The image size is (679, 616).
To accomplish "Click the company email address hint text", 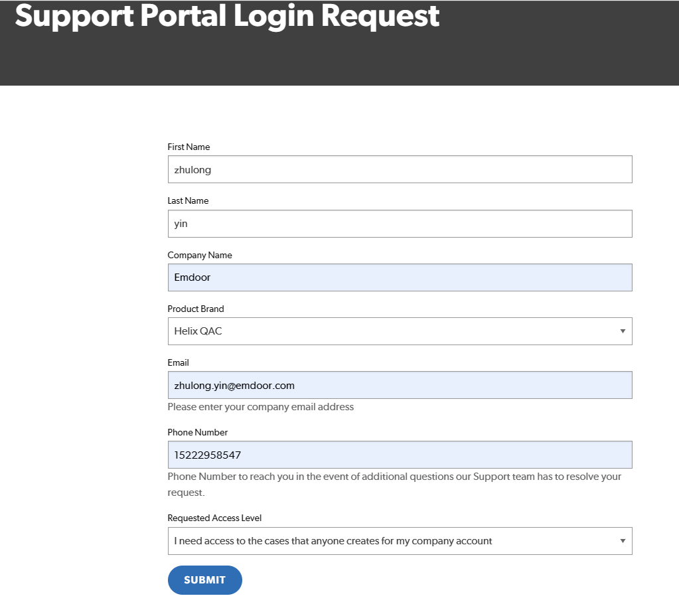I will pos(260,407).
